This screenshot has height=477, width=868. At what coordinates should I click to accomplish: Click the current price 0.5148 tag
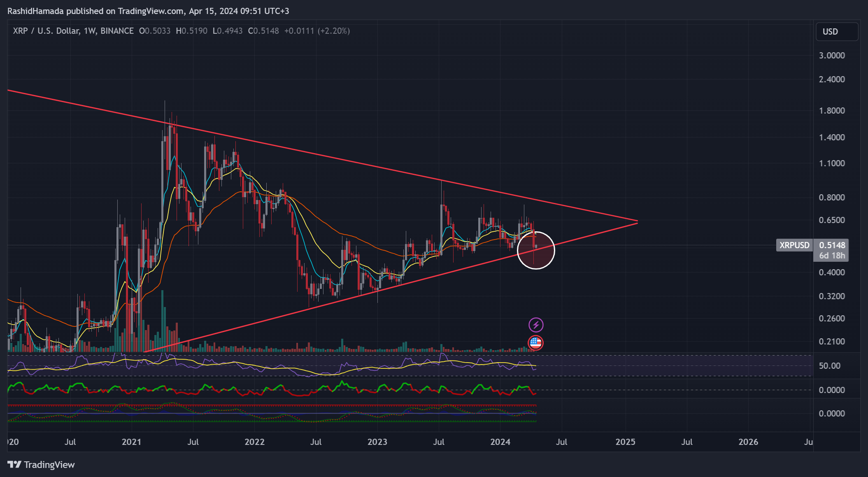(832, 245)
